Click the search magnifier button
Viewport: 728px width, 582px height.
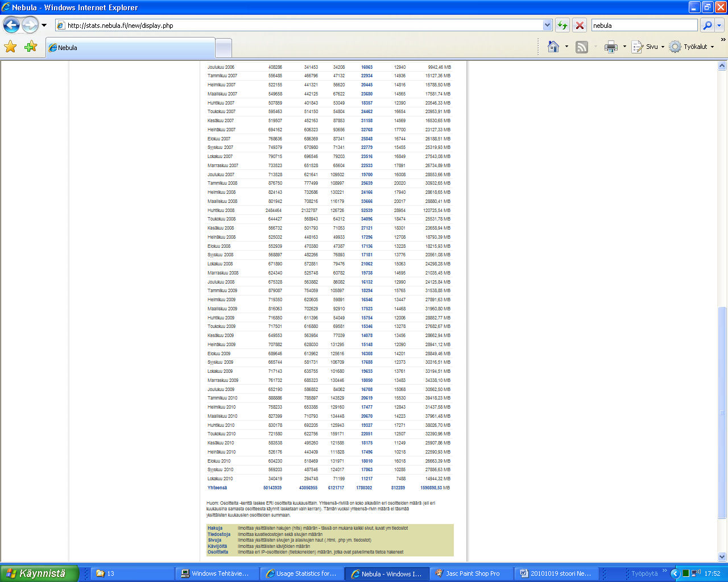coord(707,25)
